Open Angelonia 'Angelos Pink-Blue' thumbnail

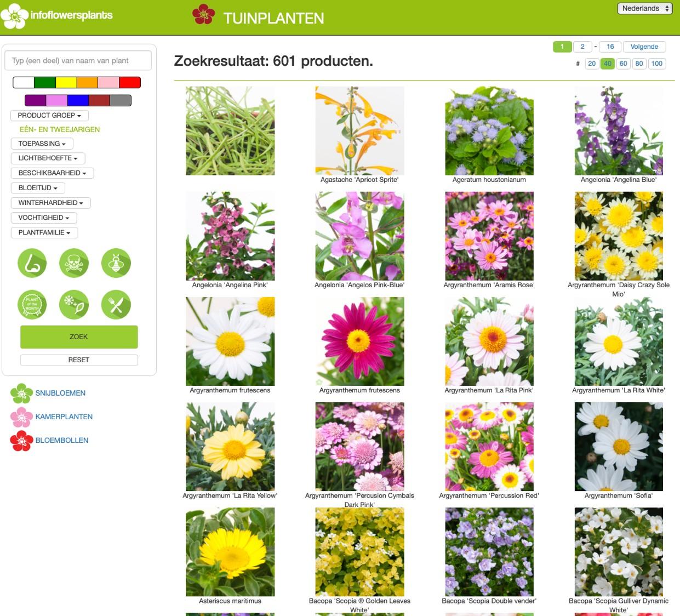point(359,236)
